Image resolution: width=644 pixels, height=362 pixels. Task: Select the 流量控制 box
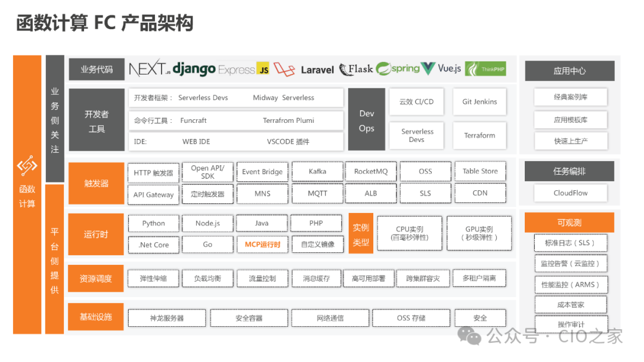pos(262,279)
